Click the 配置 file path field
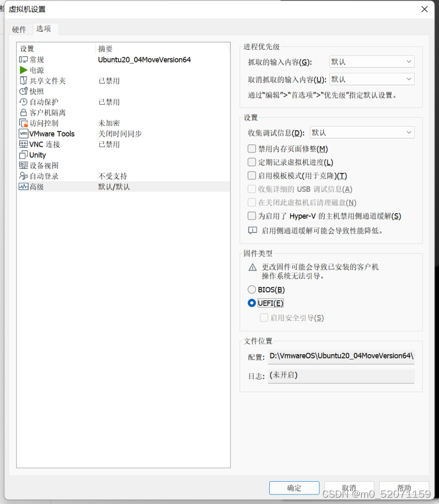This screenshot has width=439, height=504. [x=341, y=356]
